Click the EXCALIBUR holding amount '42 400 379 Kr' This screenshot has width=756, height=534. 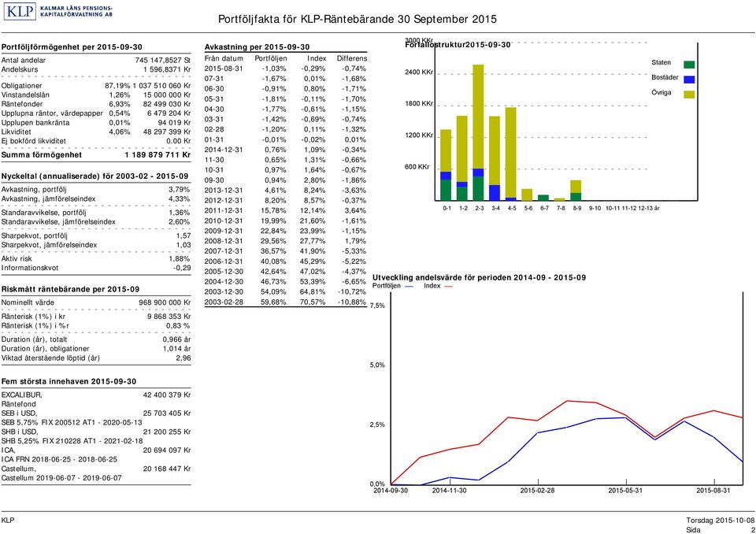[167, 395]
